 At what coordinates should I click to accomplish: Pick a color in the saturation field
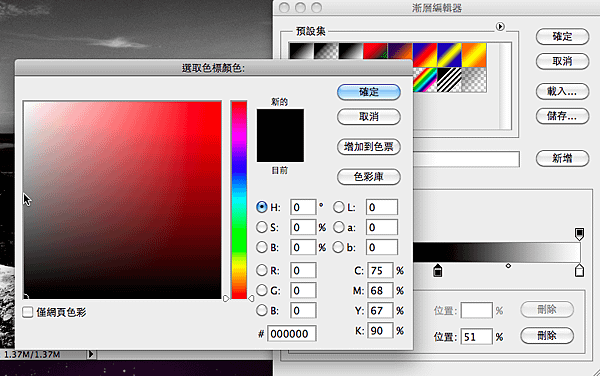click(122, 200)
